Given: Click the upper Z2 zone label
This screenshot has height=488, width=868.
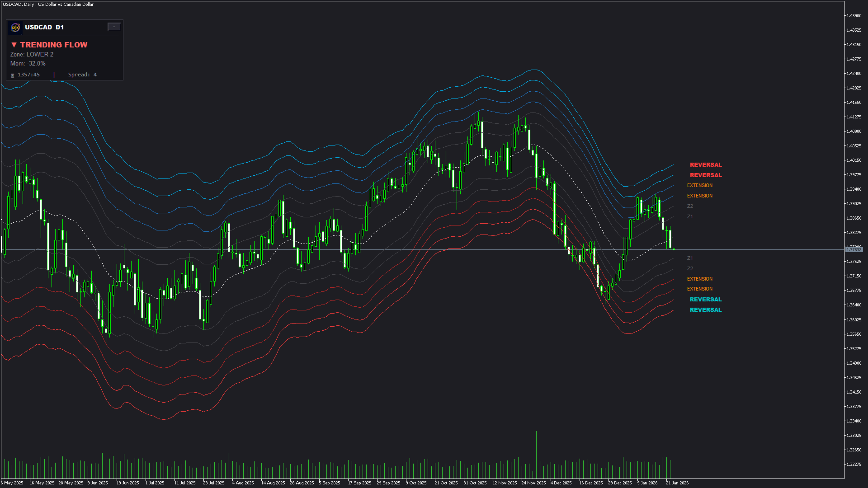Looking at the screenshot, I should click(x=690, y=206).
